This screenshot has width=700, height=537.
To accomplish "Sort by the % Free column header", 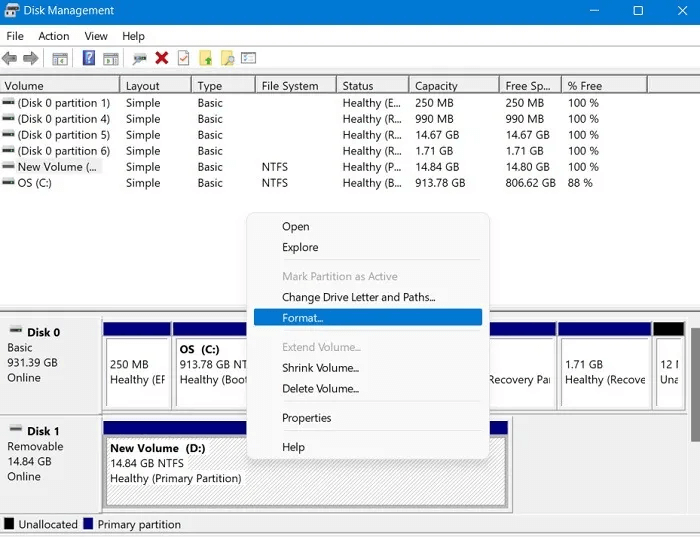I will [x=604, y=86].
